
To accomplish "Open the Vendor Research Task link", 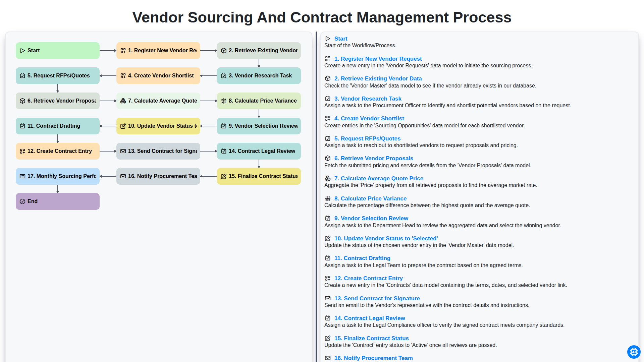I will pos(368,99).
